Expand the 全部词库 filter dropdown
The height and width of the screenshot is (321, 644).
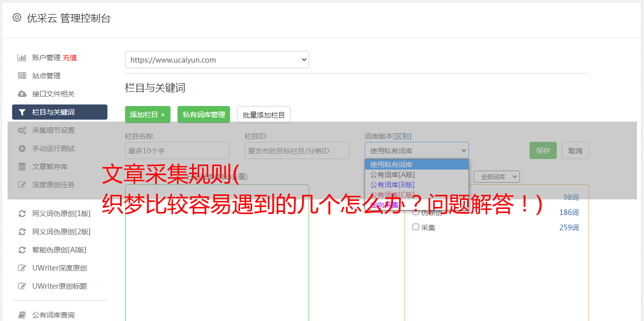496,177
